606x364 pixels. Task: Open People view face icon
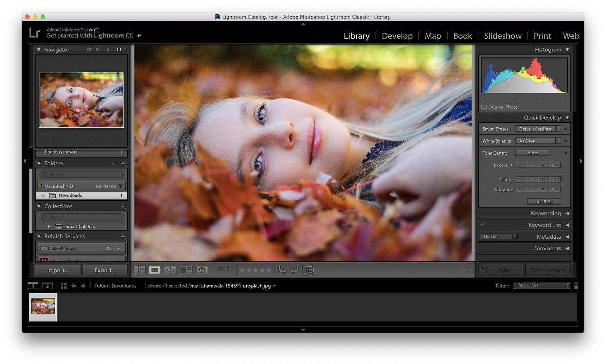(x=202, y=270)
